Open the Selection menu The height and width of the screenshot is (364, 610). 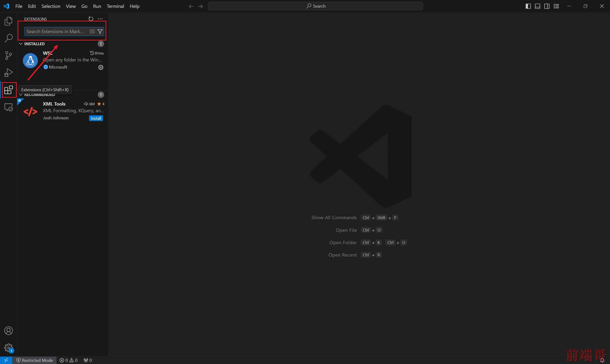[x=51, y=6]
